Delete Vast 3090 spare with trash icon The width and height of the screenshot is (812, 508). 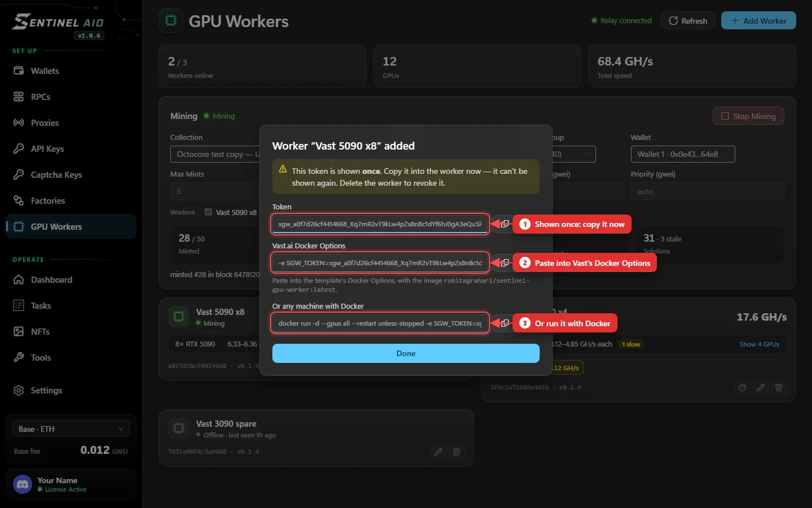pos(456,452)
